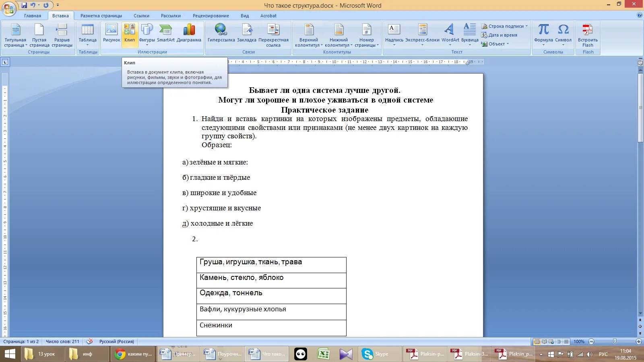Switch to Chrome window in taskbar

click(133, 354)
